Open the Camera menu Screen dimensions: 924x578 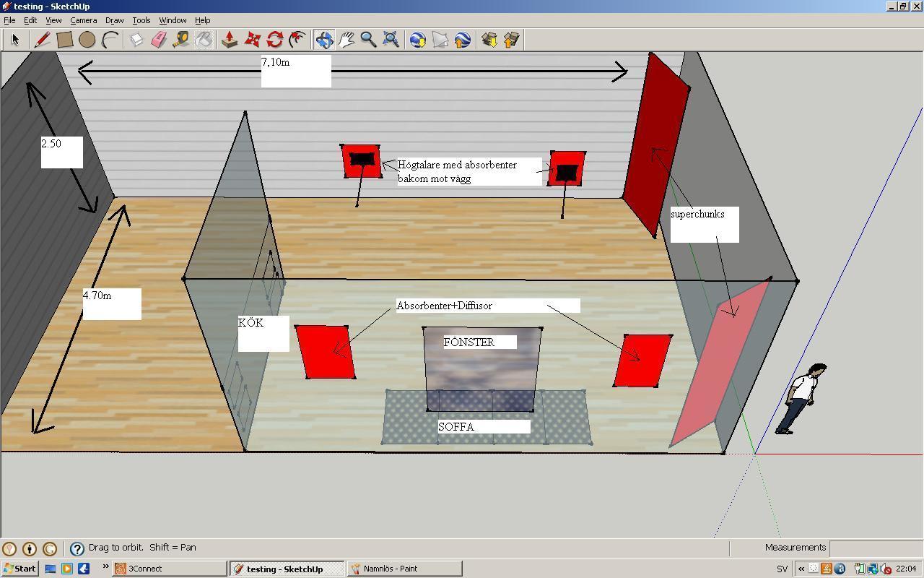click(84, 20)
